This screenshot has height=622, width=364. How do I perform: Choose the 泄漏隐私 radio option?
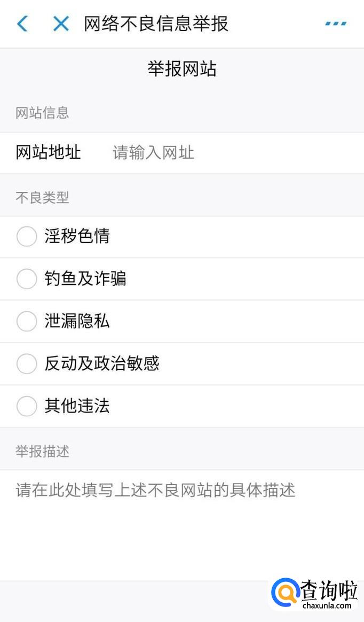[26, 321]
